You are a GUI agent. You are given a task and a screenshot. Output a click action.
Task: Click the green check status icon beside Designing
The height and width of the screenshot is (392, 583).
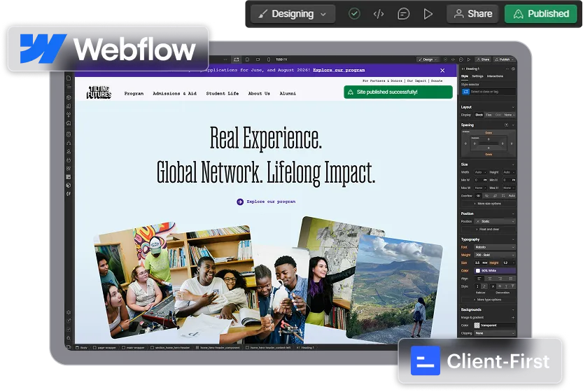(354, 14)
